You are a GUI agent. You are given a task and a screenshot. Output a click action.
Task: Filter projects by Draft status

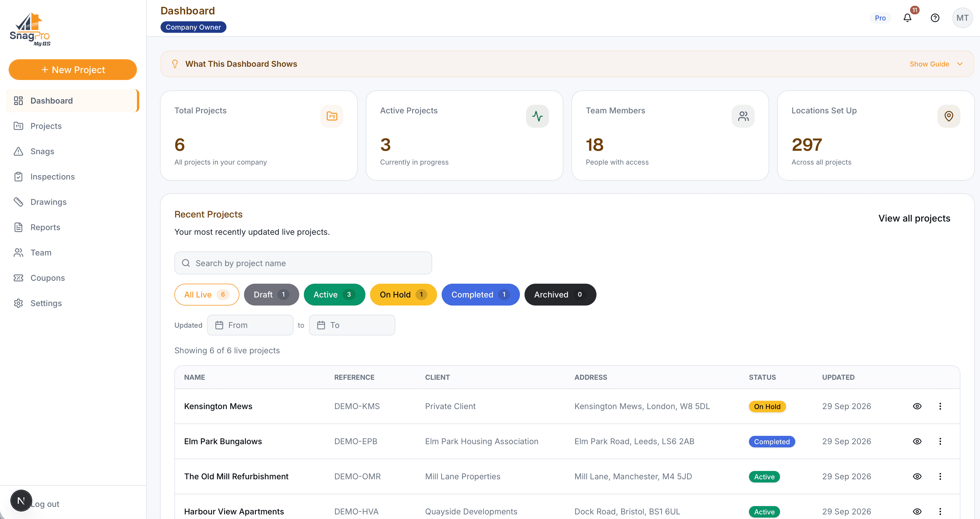point(271,295)
